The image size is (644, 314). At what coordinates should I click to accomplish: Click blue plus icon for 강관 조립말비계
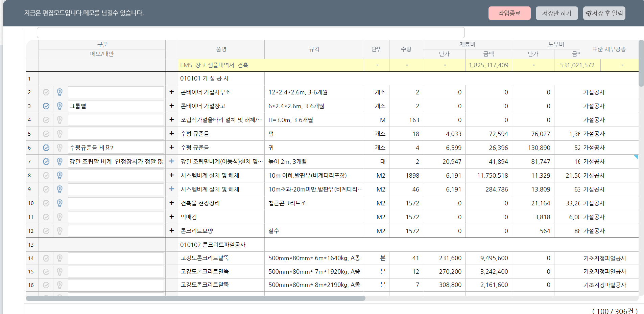[x=172, y=161]
